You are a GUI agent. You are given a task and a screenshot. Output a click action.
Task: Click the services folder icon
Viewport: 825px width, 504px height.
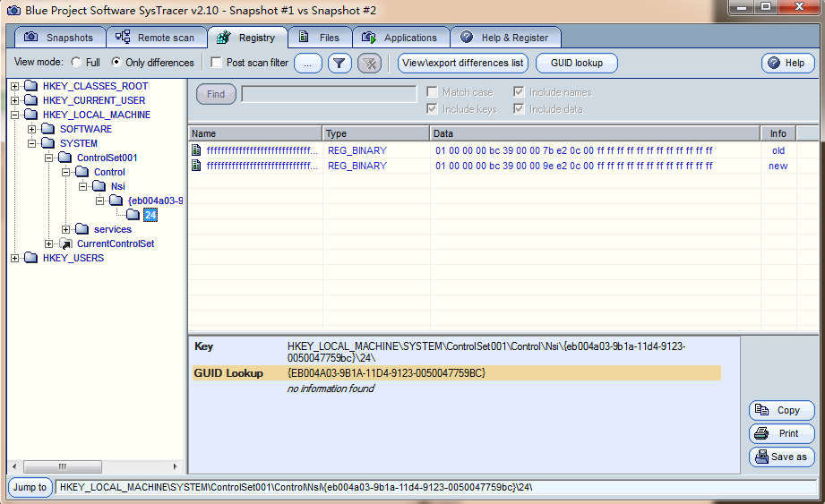point(82,228)
